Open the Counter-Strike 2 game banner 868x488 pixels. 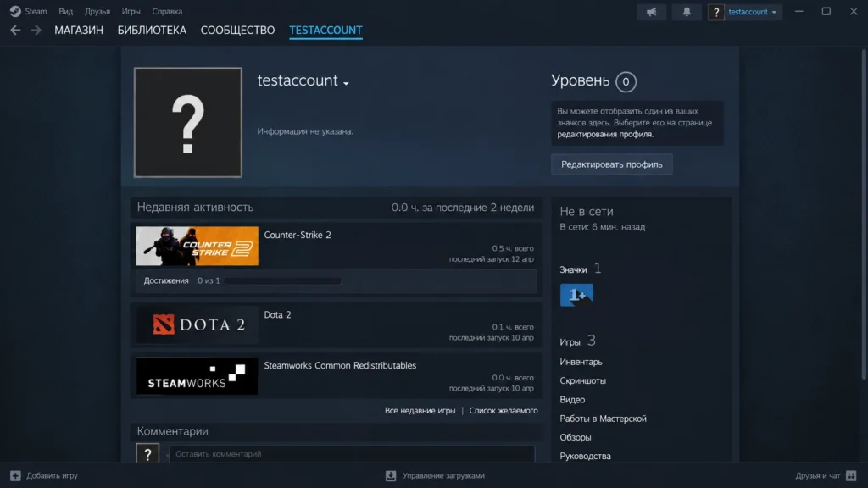click(x=197, y=247)
